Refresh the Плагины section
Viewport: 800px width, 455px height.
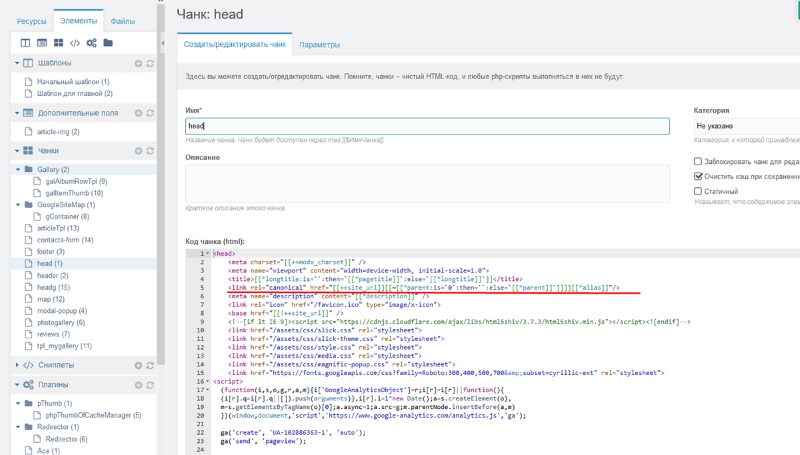(x=150, y=385)
